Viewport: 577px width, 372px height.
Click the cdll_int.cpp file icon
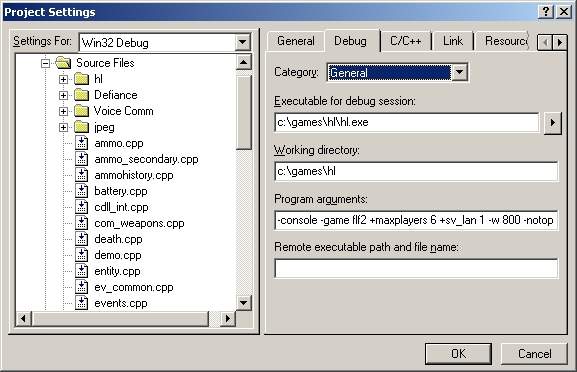[x=81, y=207]
